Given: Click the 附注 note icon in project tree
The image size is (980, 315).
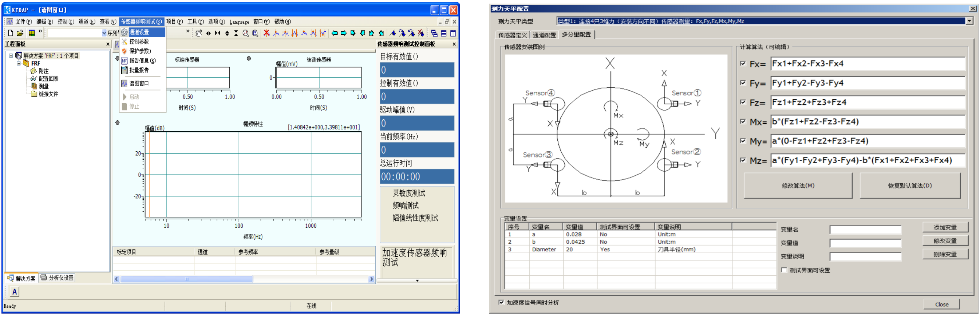Looking at the screenshot, I should [33, 71].
